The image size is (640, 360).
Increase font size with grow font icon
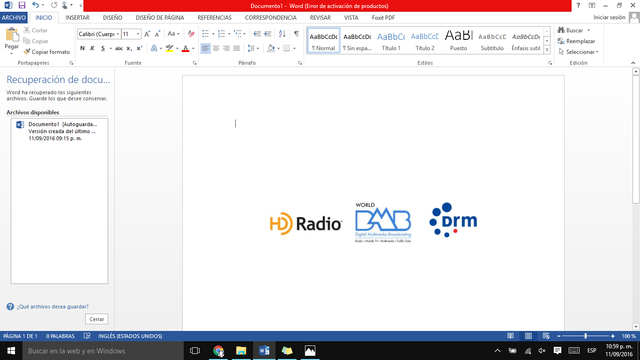click(x=147, y=34)
